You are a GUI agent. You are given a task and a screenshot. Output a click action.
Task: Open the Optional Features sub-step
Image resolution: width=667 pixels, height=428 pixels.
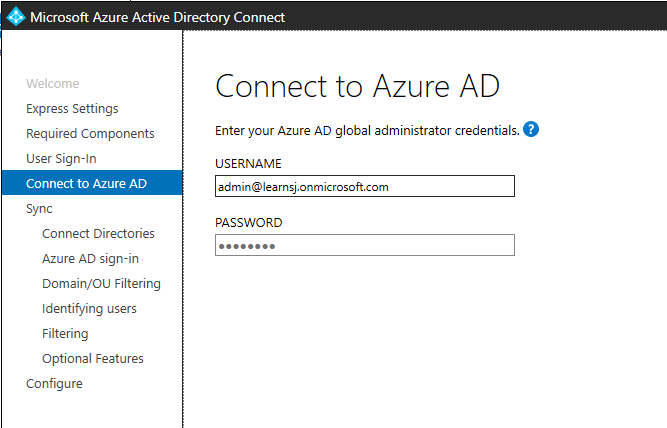(x=93, y=359)
